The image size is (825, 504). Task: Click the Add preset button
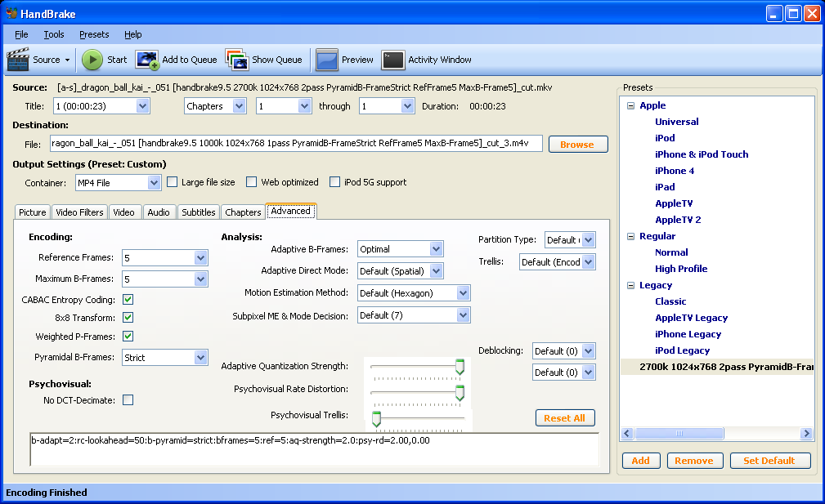(x=640, y=461)
